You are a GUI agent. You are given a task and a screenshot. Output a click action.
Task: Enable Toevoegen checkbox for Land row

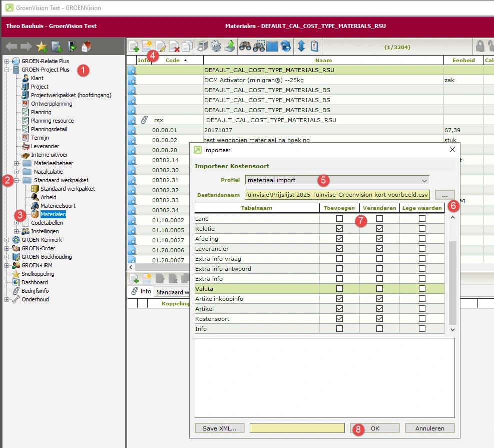(340, 219)
